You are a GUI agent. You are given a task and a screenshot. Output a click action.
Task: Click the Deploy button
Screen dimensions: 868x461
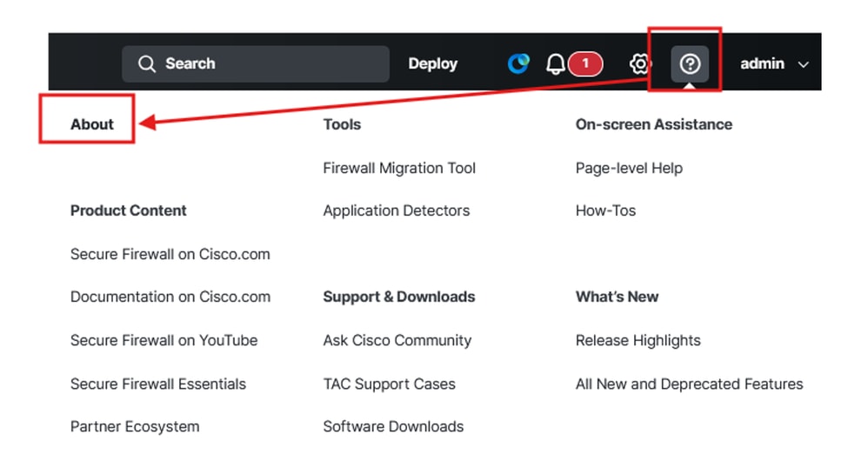[x=433, y=64]
